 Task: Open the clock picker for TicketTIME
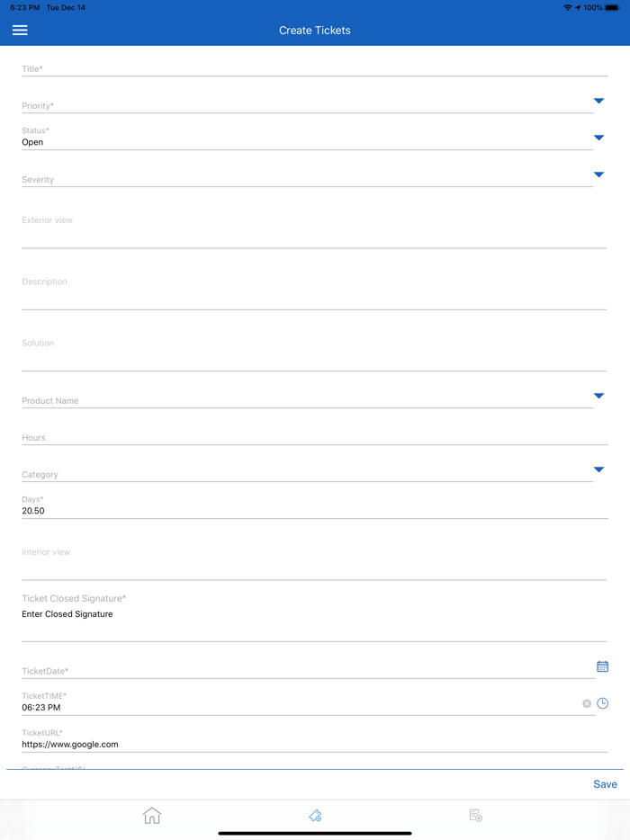602,702
